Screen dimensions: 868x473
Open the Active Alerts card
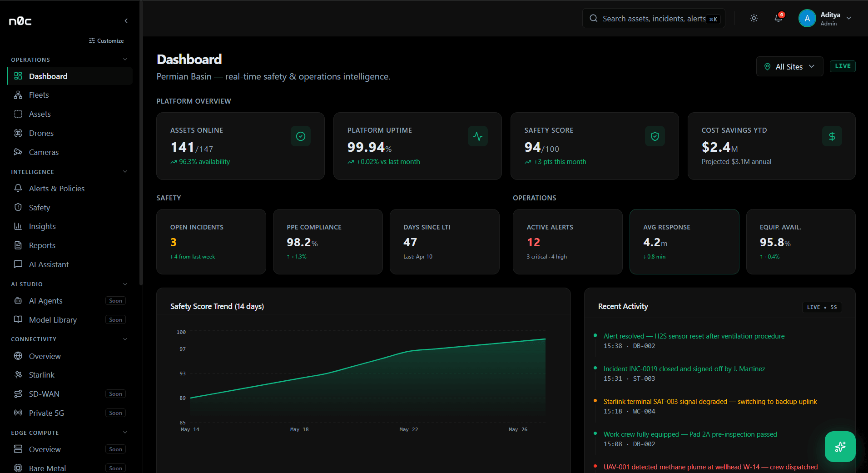point(568,242)
